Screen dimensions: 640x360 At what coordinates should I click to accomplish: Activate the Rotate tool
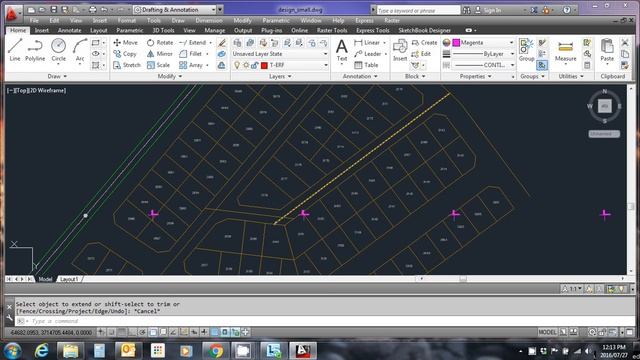[160, 42]
